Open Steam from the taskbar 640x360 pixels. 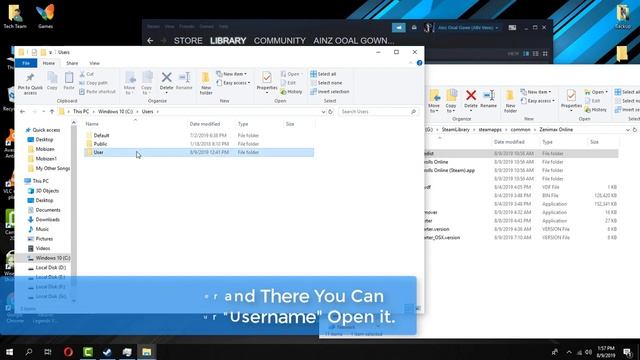tap(107, 351)
